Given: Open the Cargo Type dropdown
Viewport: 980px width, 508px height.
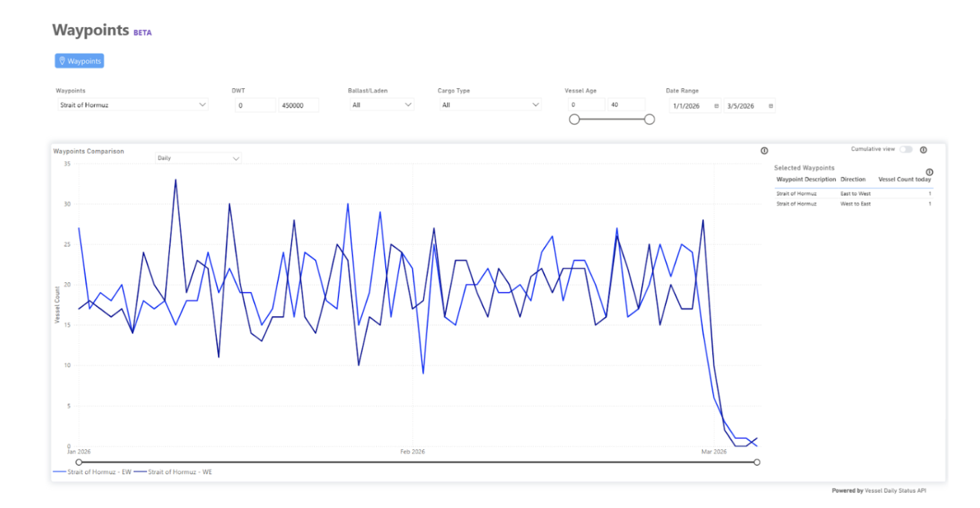Looking at the screenshot, I should pyautogui.click(x=489, y=105).
